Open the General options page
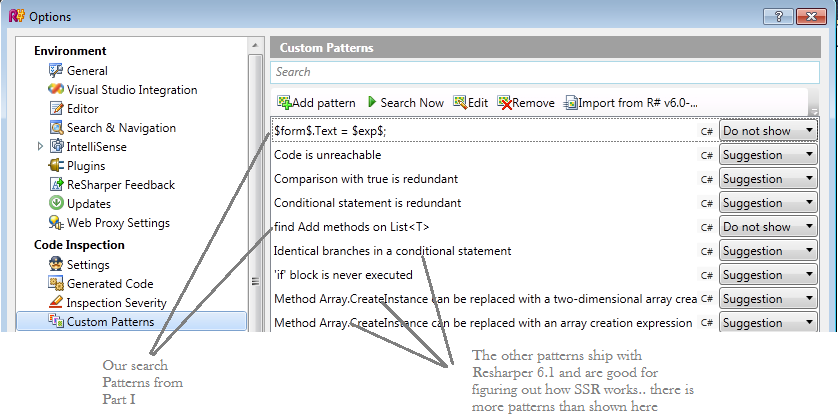 point(87,71)
